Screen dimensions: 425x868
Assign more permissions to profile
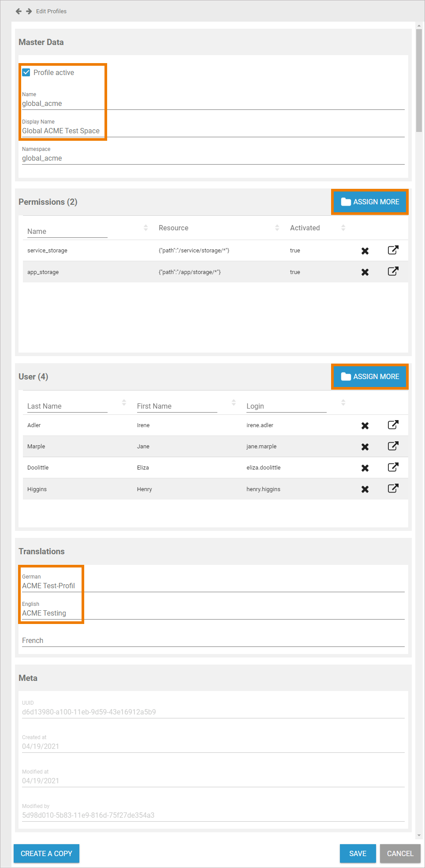(x=370, y=202)
